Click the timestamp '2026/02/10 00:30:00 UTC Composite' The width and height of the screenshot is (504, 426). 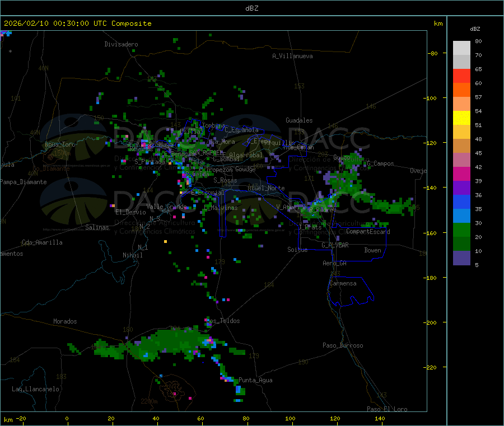pos(77,24)
